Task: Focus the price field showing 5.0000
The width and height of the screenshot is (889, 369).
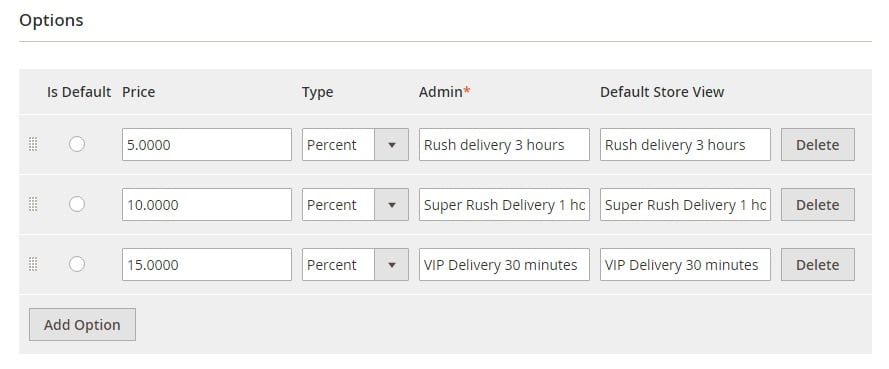Action: [207, 145]
